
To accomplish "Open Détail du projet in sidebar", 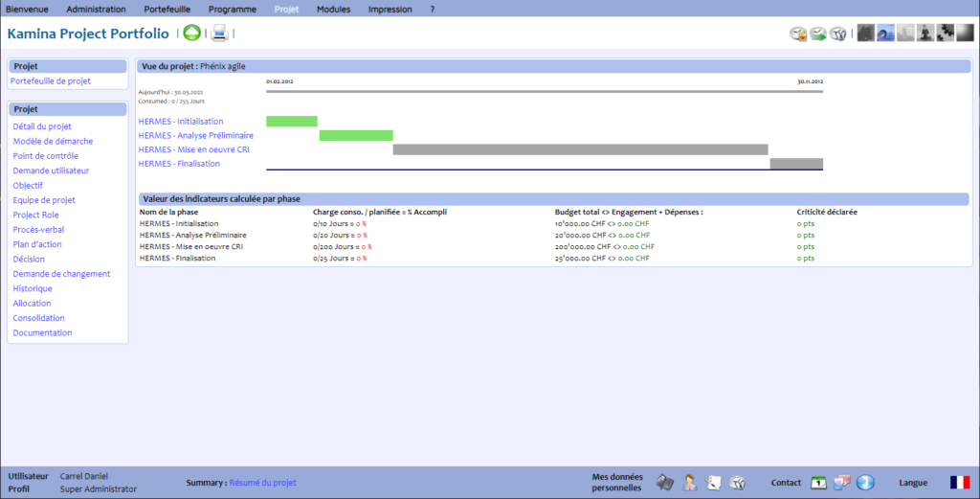I will pyautogui.click(x=42, y=126).
